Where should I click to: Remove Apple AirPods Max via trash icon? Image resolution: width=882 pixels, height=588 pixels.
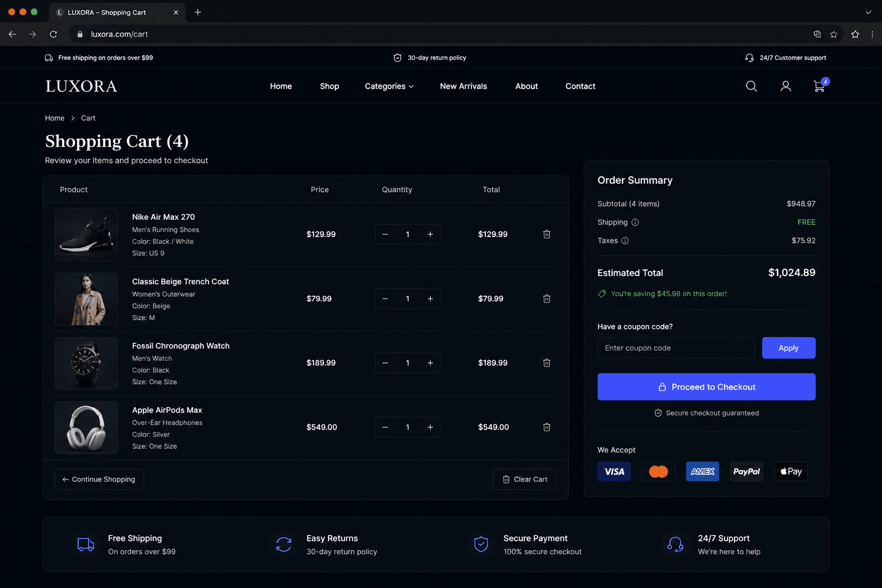point(547,427)
